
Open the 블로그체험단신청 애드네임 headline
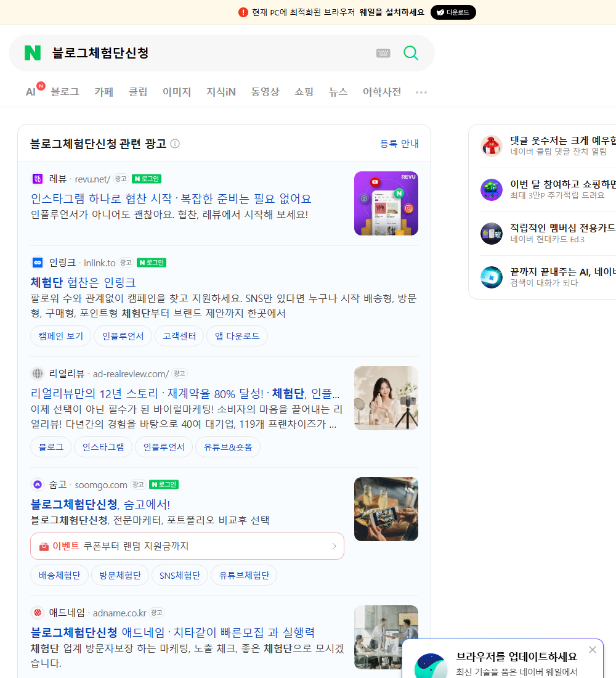pyautogui.click(x=172, y=632)
